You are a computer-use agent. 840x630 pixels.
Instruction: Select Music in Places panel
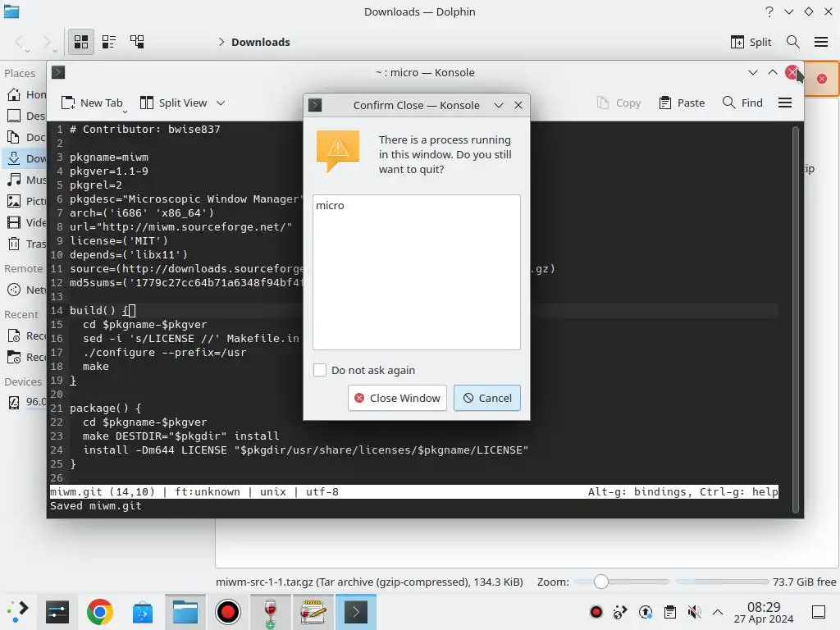click(25, 180)
